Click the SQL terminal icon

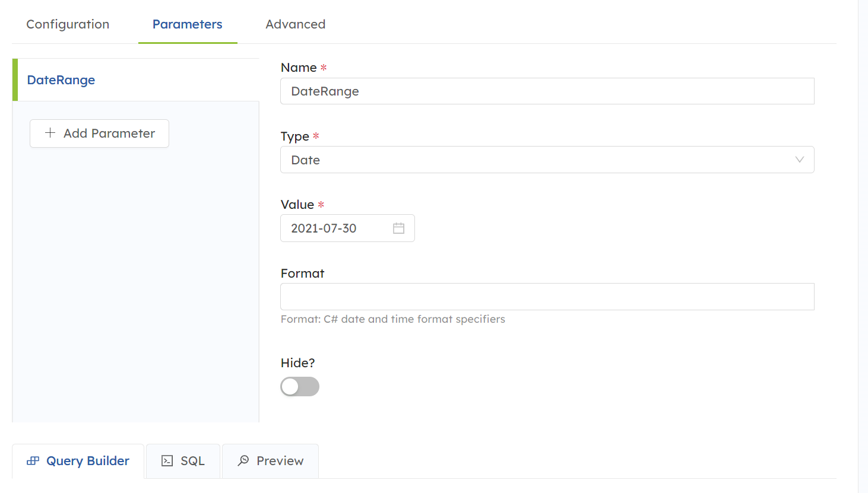pos(167,461)
